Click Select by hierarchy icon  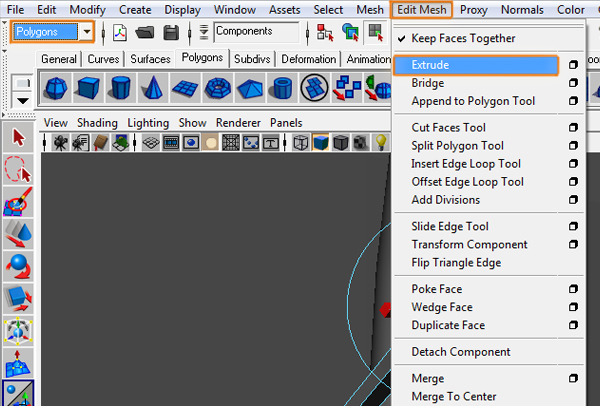pyautogui.click(x=325, y=33)
